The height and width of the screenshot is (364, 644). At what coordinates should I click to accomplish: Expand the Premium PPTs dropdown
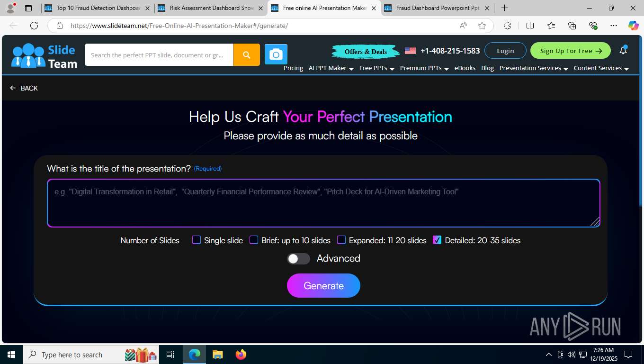[x=424, y=68]
